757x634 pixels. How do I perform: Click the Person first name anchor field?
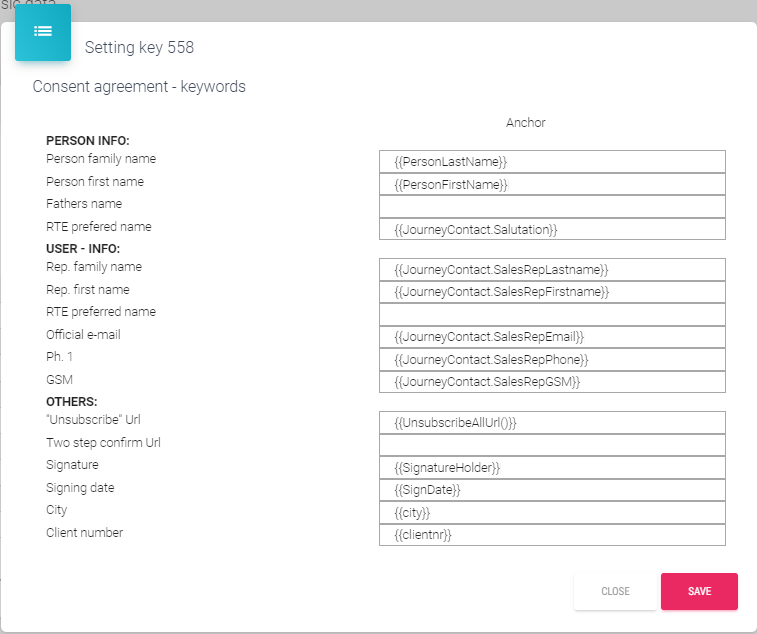coord(552,184)
